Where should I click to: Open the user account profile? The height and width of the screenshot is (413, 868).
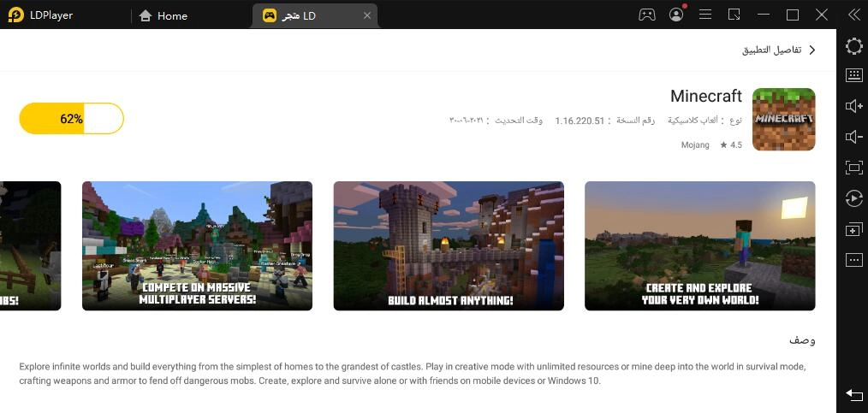[676, 15]
